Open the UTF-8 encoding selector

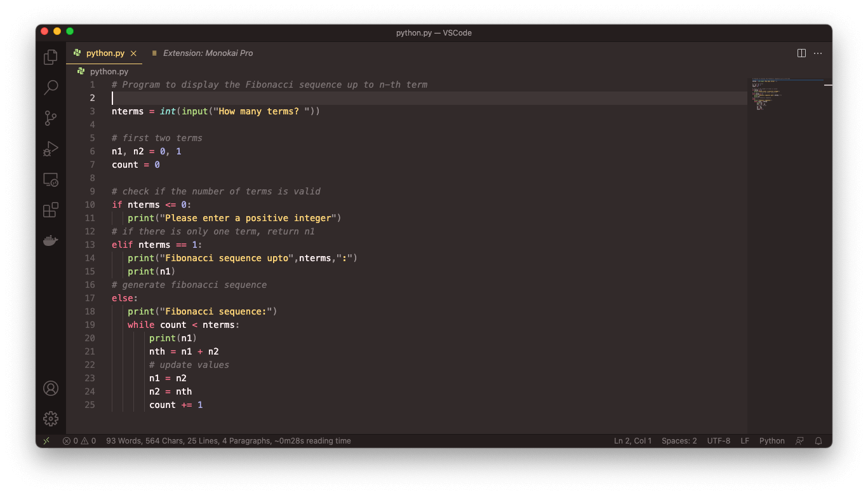(718, 440)
